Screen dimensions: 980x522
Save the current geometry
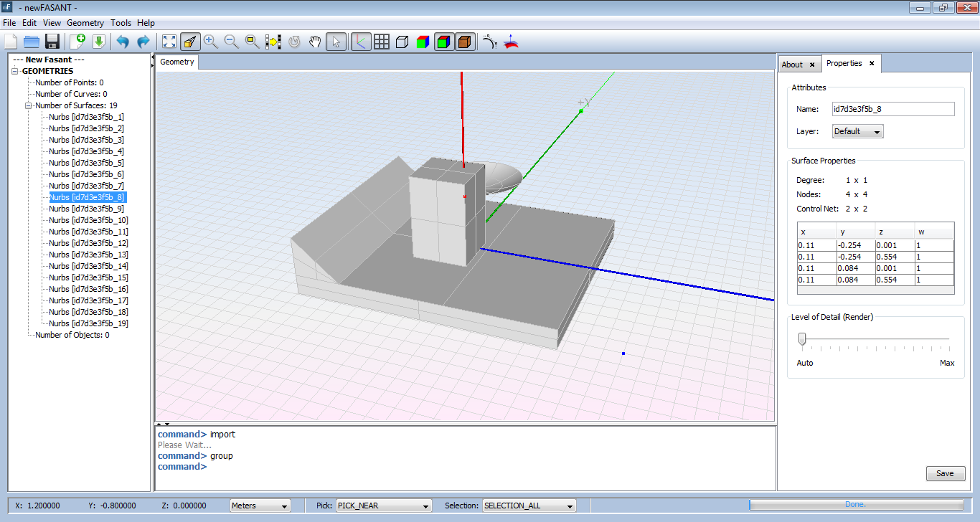click(52, 41)
